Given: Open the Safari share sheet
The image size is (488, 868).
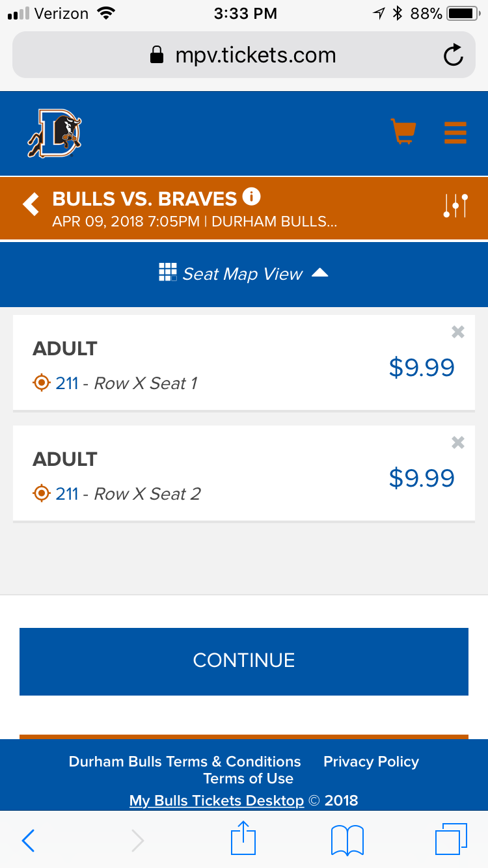Looking at the screenshot, I should pyautogui.click(x=244, y=839).
